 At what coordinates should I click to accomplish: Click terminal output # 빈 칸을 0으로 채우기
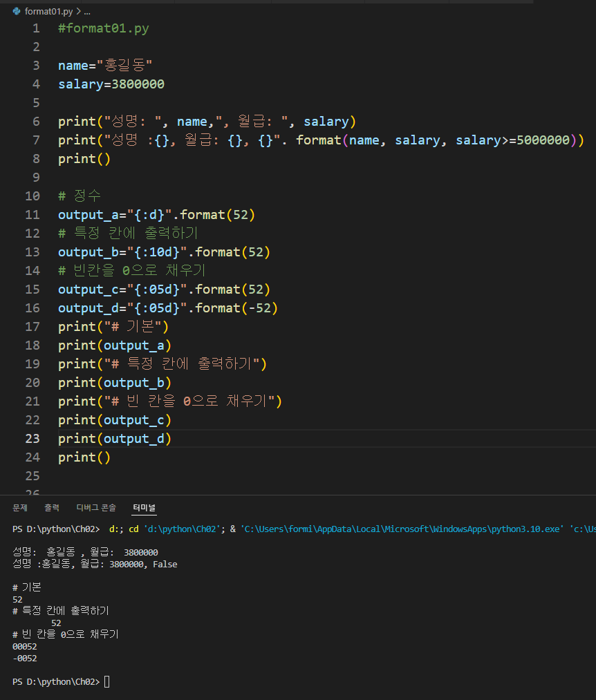pos(66,634)
